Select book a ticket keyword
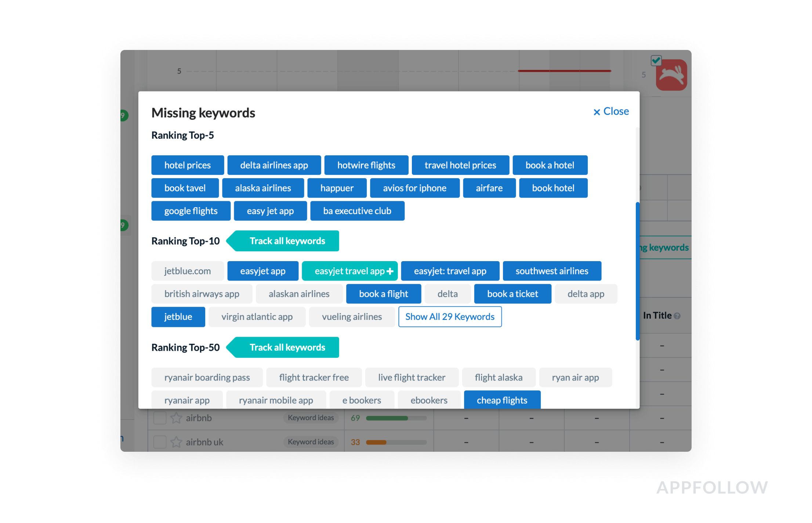The image size is (812, 523). [x=512, y=294]
